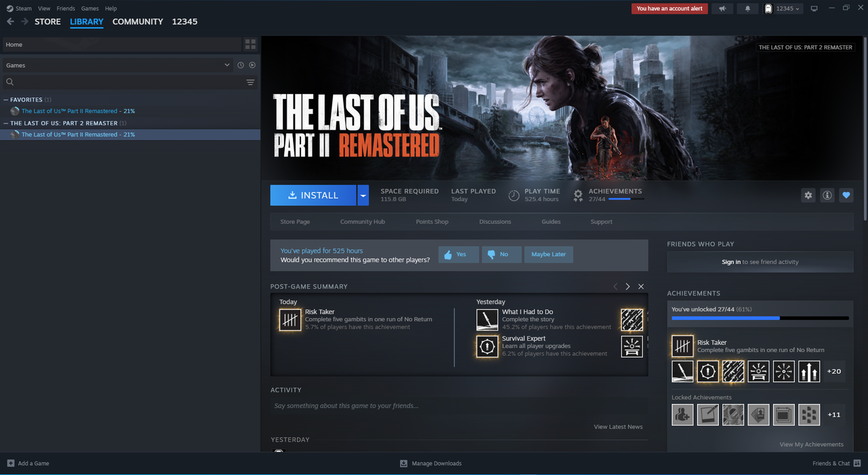Open the announcements megaphone icon
Viewport: 868px width, 475px height.
722,9
